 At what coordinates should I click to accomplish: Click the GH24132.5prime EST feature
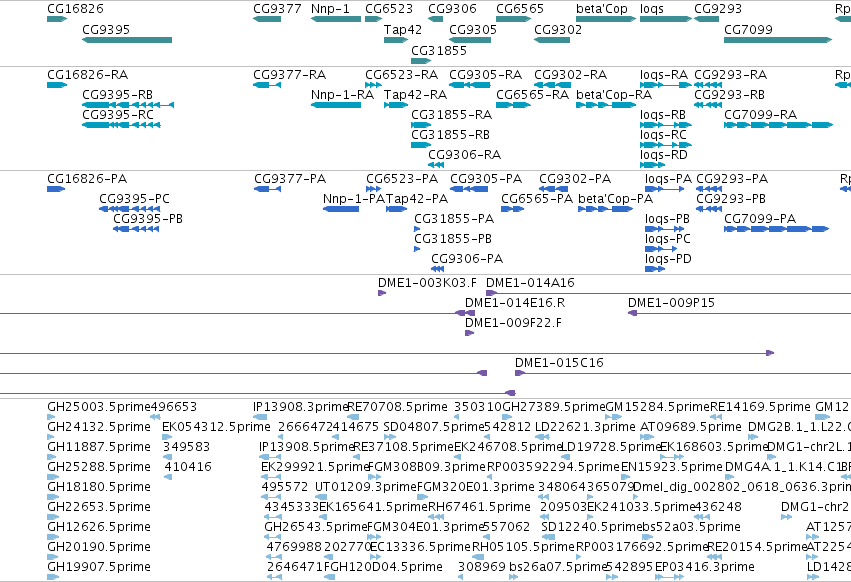point(51,437)
